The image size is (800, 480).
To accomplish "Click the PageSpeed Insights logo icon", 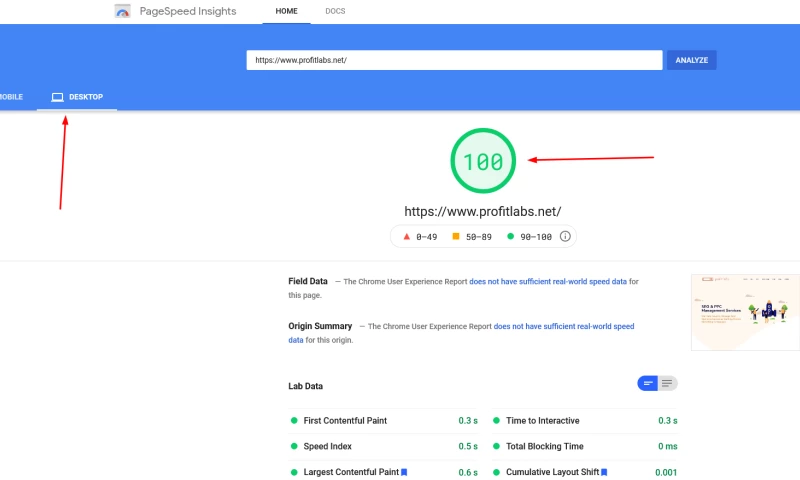I will (122, 12).
